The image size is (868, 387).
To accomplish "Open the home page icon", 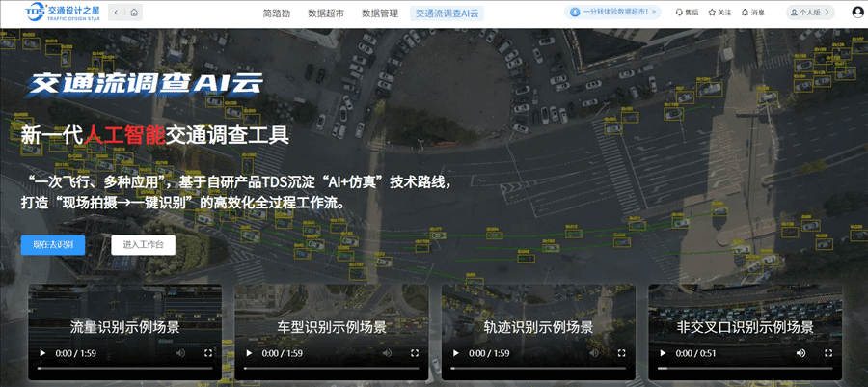I will tap(134, 13).
